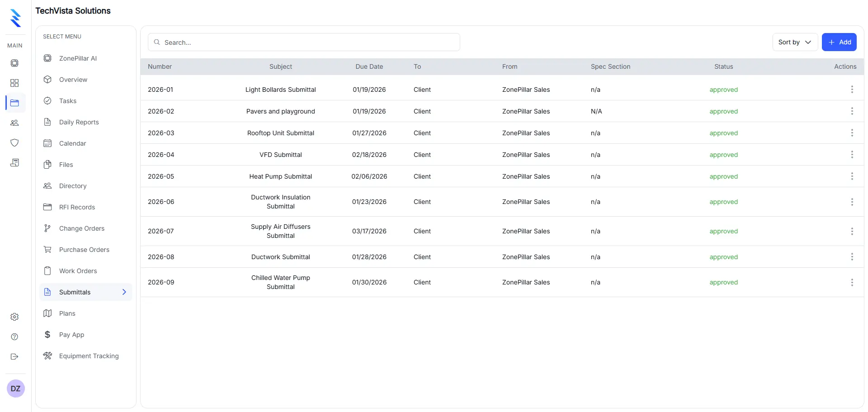Select the dashboard grid icon in left rail
The height and width of the screenshot is (412, 868).
(14, 83)
